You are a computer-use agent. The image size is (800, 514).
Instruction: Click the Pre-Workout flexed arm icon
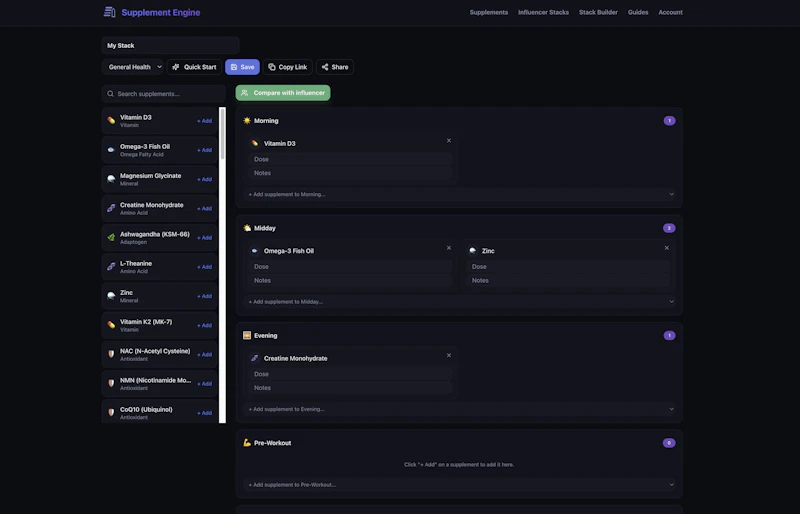247,443
